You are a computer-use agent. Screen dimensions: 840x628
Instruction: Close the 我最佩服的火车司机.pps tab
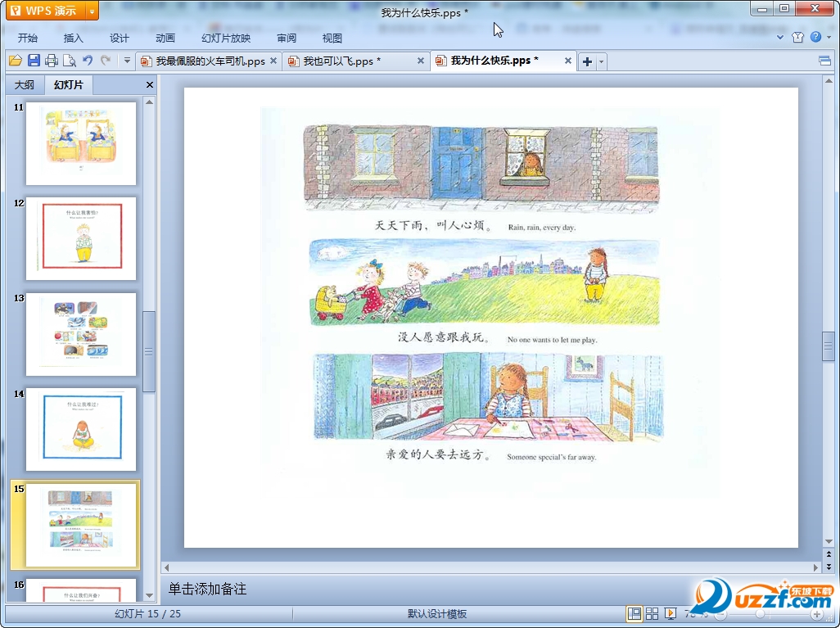[273, 61]
